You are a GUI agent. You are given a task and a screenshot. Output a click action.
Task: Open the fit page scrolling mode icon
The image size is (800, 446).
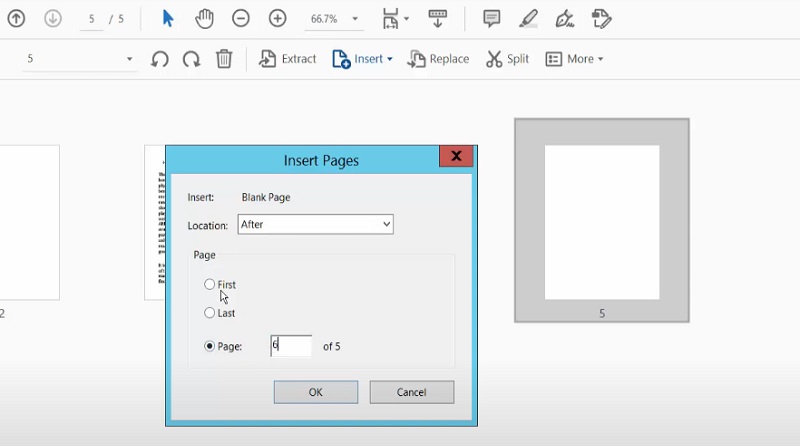(390, 19)
